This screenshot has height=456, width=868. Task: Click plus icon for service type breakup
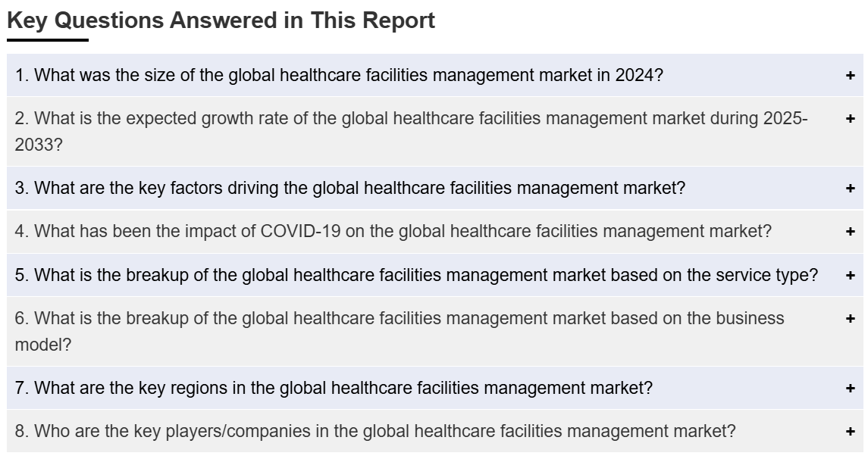[850, 275]
